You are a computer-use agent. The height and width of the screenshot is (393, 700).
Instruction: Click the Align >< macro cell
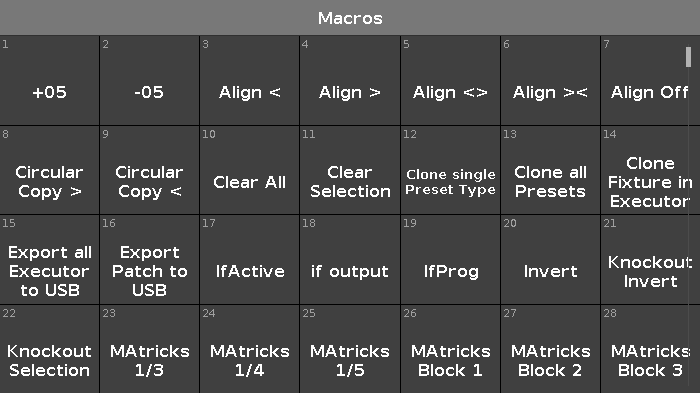pos(550,80)
